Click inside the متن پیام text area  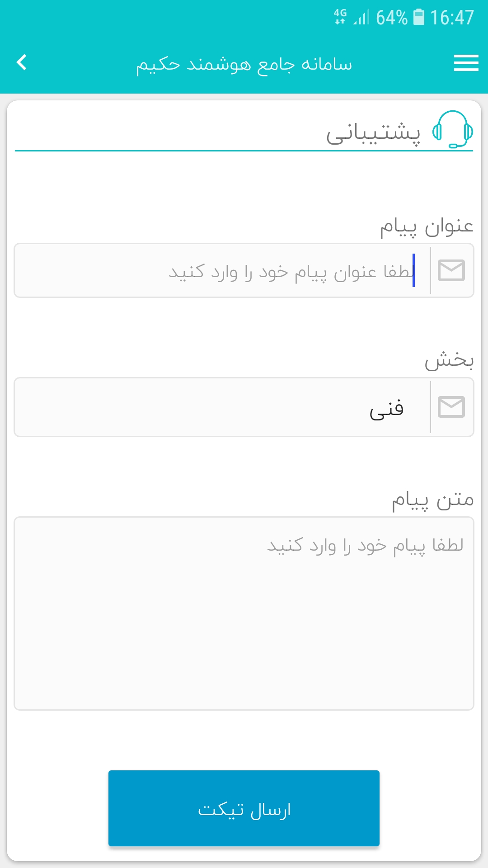tap(244, 610)
